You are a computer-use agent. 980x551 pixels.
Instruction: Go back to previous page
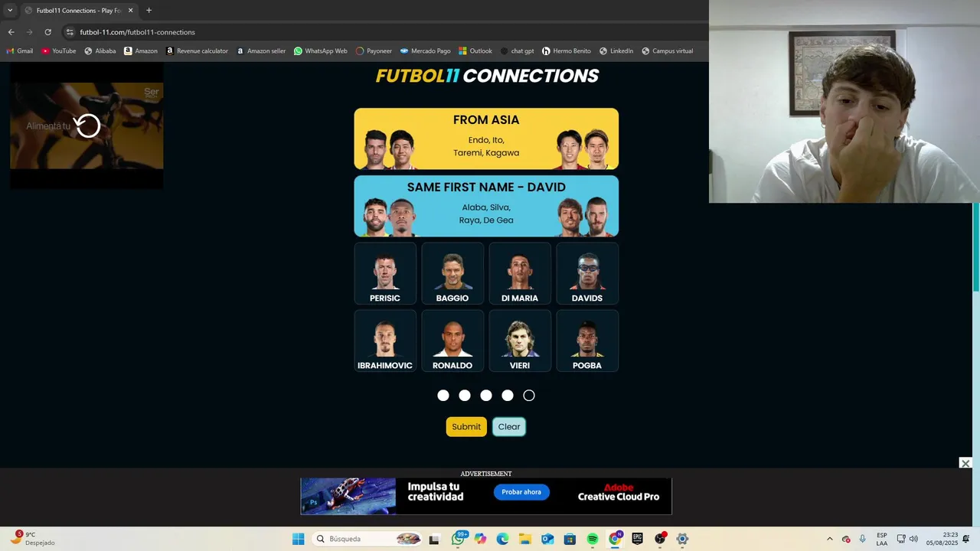11,32
